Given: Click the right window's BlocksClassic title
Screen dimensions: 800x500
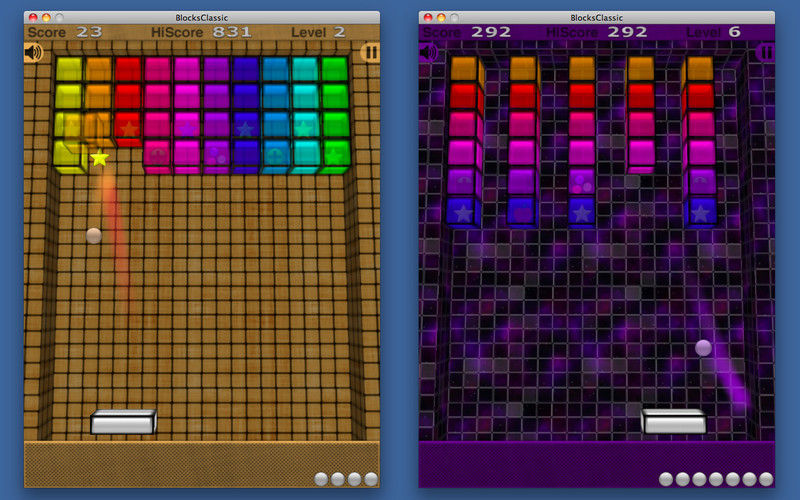Looking at the screenshot, I should [x=596, y=17].
